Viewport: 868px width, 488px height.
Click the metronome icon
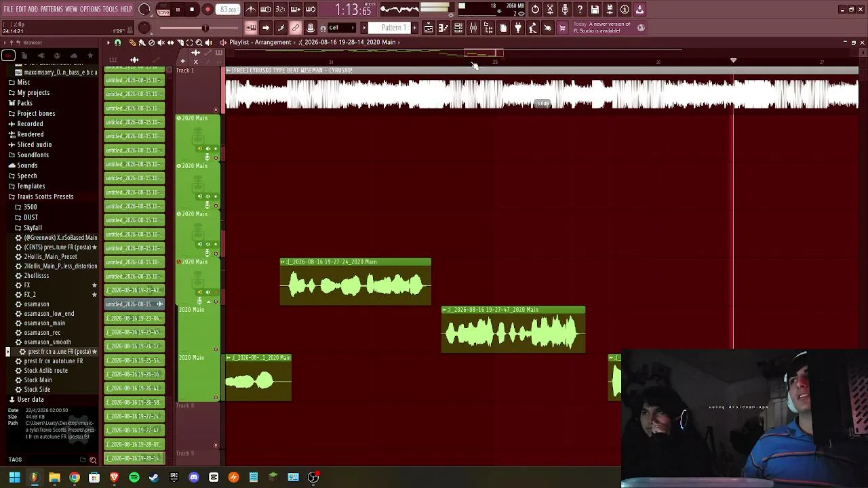(251, 9)
